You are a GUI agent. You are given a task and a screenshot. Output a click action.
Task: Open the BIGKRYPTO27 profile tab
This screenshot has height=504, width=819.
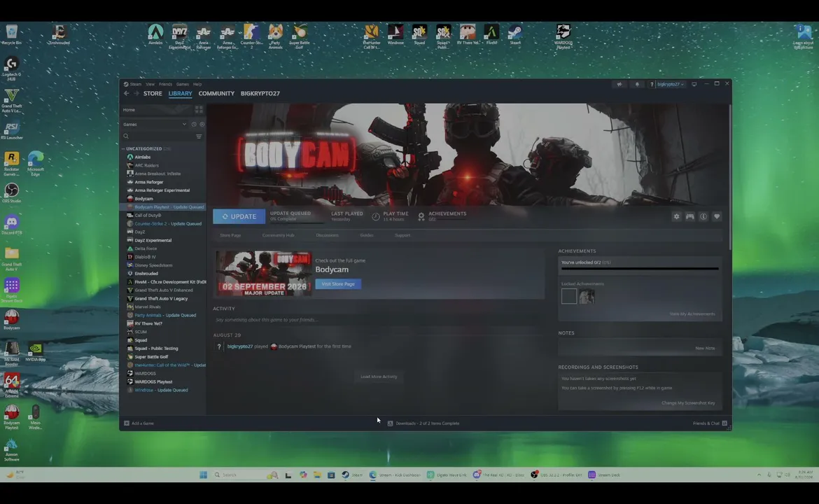coord(260,94)
